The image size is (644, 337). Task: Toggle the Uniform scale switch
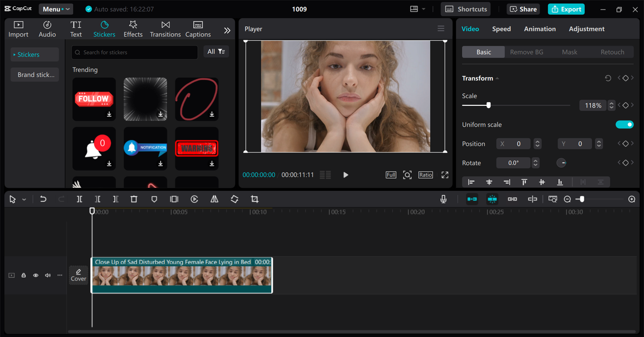pyautogui.click(x=624, y=124)
